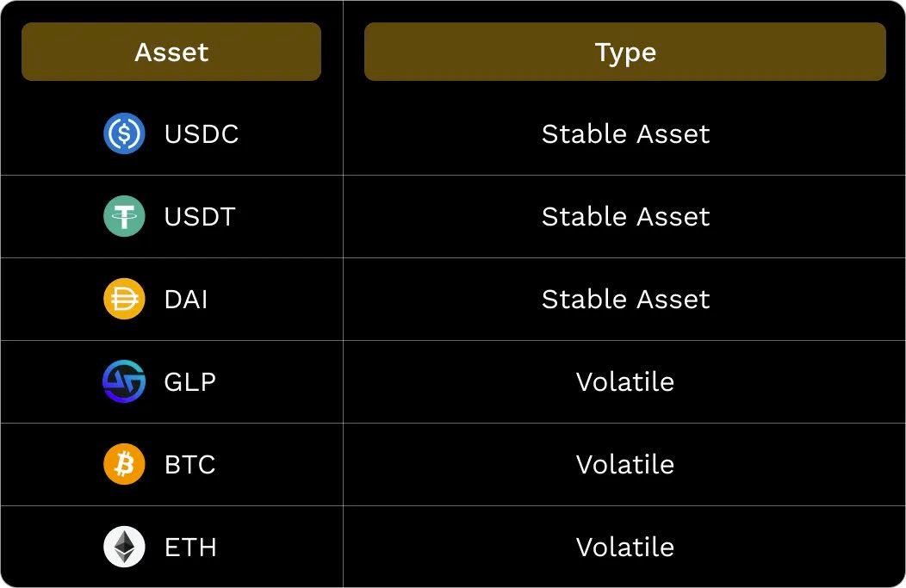
Task: Click the yellow DAI coin icon
Action: point(124,299)
